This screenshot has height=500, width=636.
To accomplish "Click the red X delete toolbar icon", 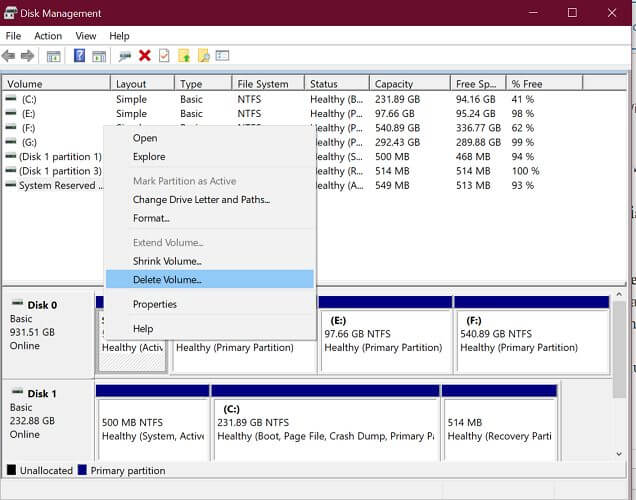I will pyautogui.click(x=145, y=56).
